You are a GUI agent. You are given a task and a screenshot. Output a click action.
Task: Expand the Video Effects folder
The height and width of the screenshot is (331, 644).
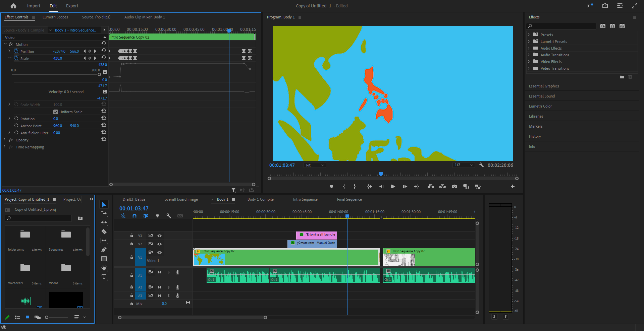tap(529, 62)
